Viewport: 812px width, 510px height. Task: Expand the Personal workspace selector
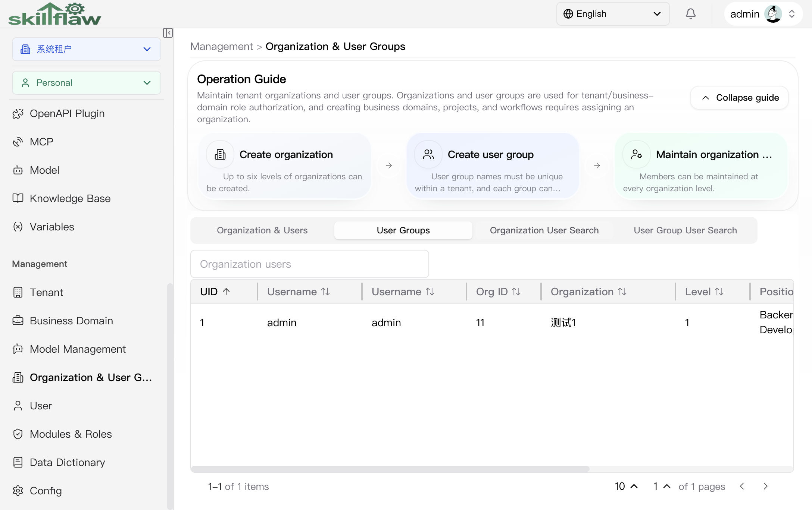(87, 83)
